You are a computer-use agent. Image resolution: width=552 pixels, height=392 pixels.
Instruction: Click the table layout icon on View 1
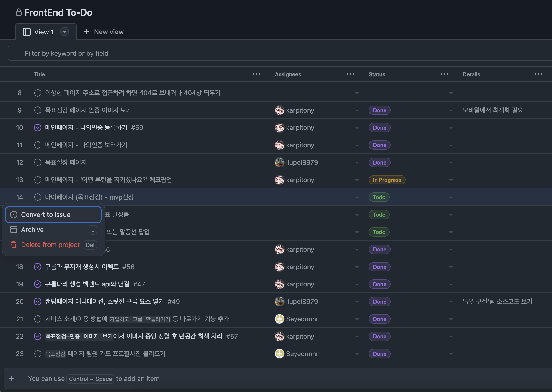27,32
